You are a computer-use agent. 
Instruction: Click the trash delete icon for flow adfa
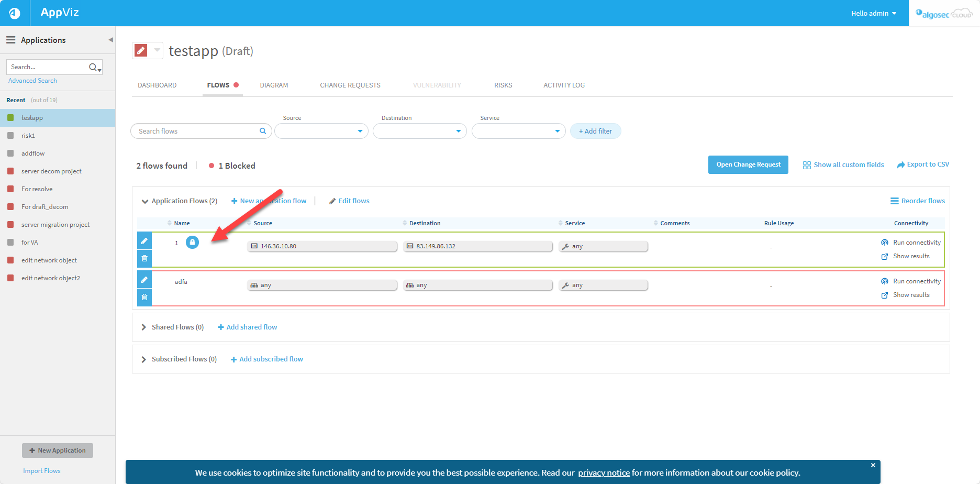pos(144,297)
